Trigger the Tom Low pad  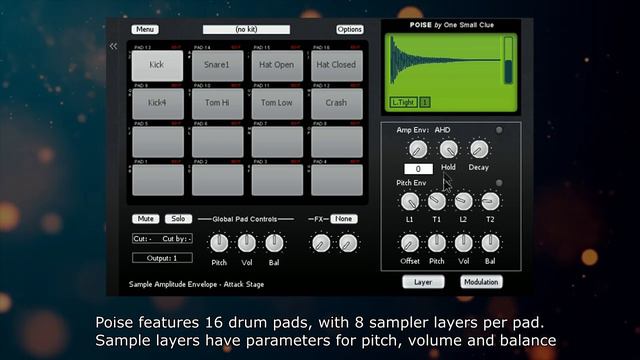coord(277,103)
